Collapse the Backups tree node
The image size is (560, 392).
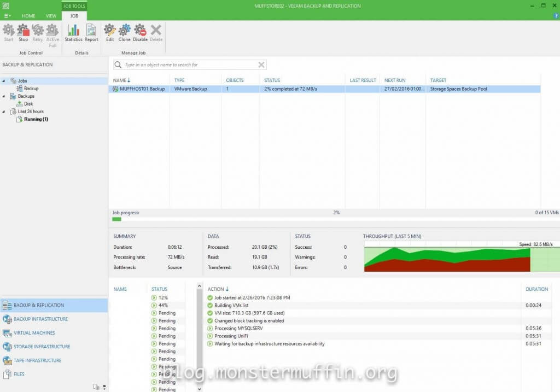[x=4, y=96]
